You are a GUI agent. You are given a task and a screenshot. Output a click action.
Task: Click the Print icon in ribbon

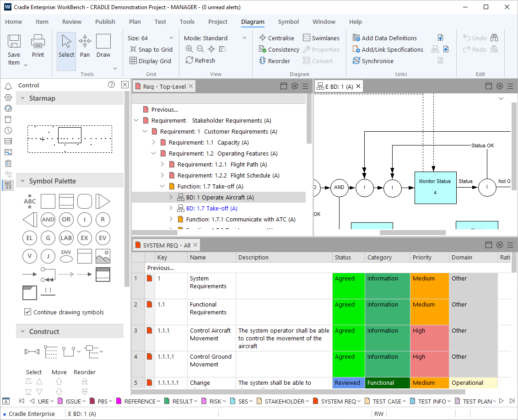[38, 42]
